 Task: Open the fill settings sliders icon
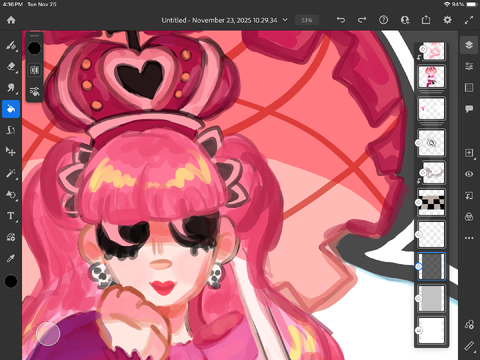[34, 91]
